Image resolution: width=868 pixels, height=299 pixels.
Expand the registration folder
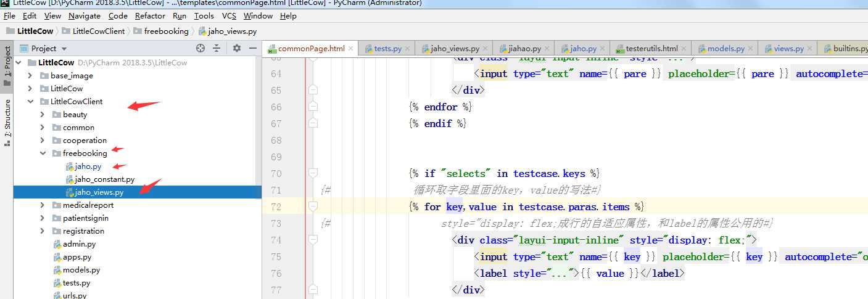pyautogui.click(x=42, y=231)
